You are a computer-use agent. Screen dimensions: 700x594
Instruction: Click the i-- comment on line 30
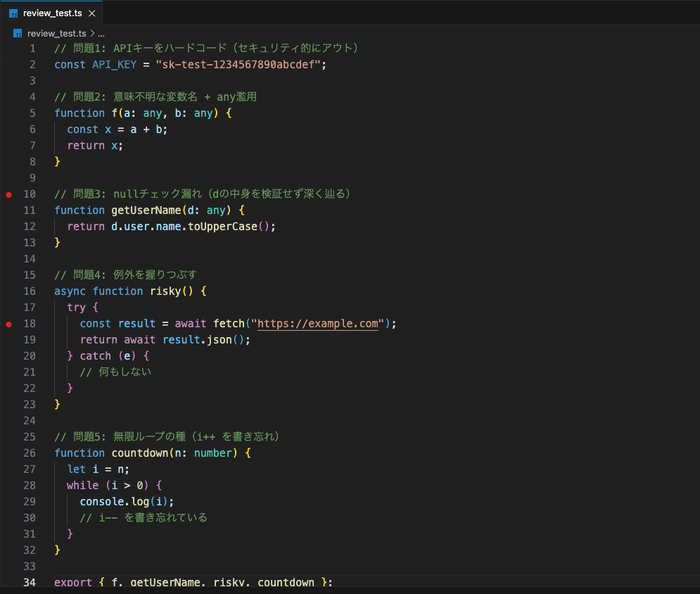point(144,517)
